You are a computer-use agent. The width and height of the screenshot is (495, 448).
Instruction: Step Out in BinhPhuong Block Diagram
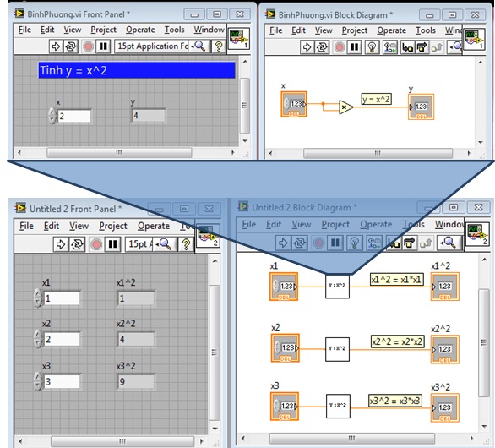pos(437,47)
